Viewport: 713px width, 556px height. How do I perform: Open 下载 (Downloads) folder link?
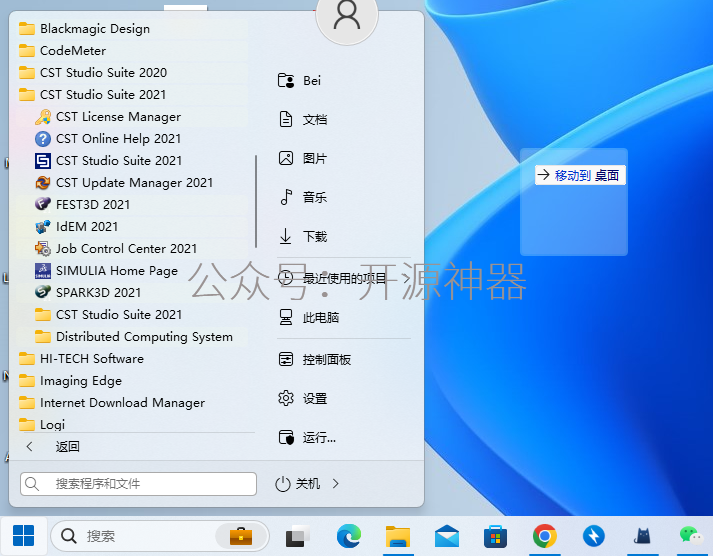(302, 236)
